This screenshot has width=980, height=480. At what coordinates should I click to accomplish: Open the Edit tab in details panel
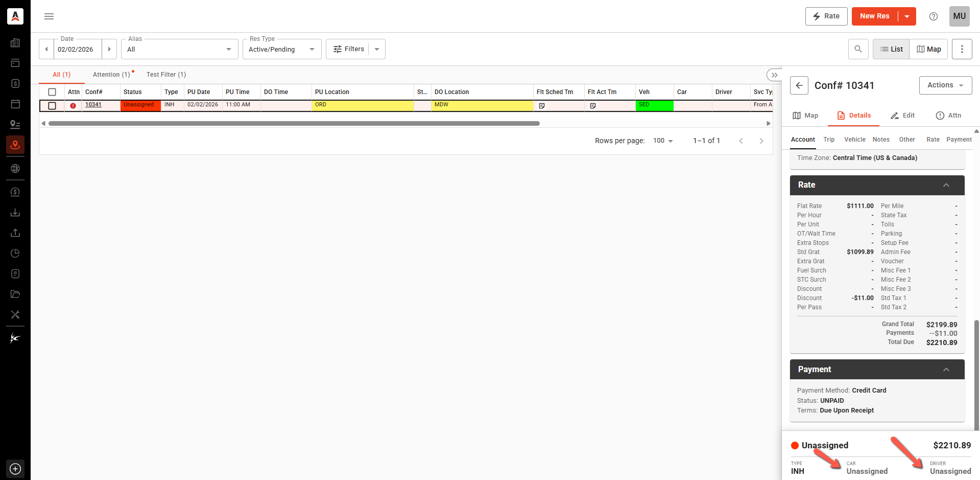(902, 116)
